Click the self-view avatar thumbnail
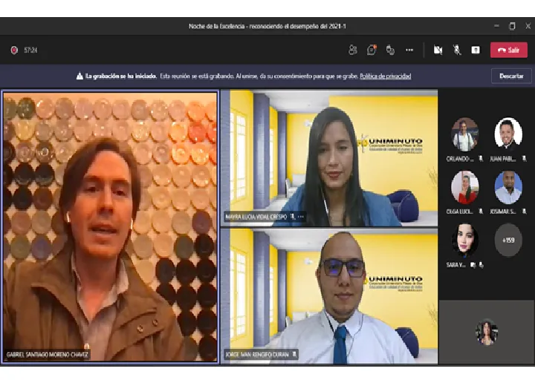535x392 pixels. point(487,332)
